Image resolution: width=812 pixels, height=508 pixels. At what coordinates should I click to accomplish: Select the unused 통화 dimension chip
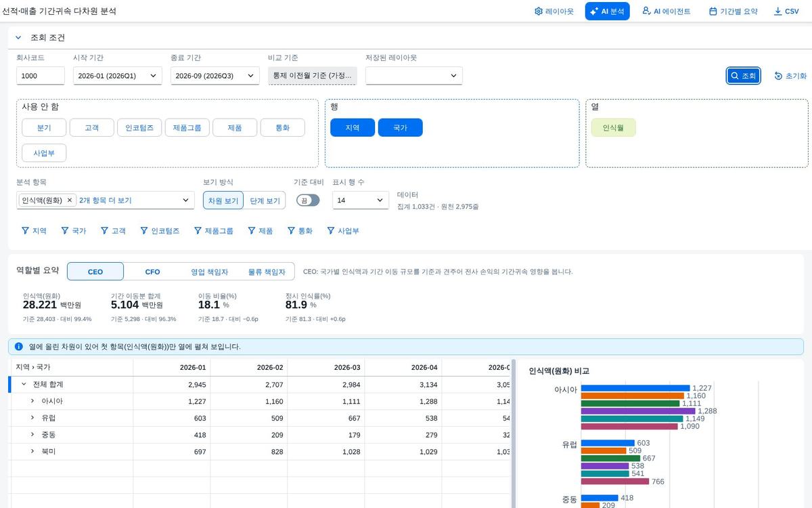(x=283, y=127)
